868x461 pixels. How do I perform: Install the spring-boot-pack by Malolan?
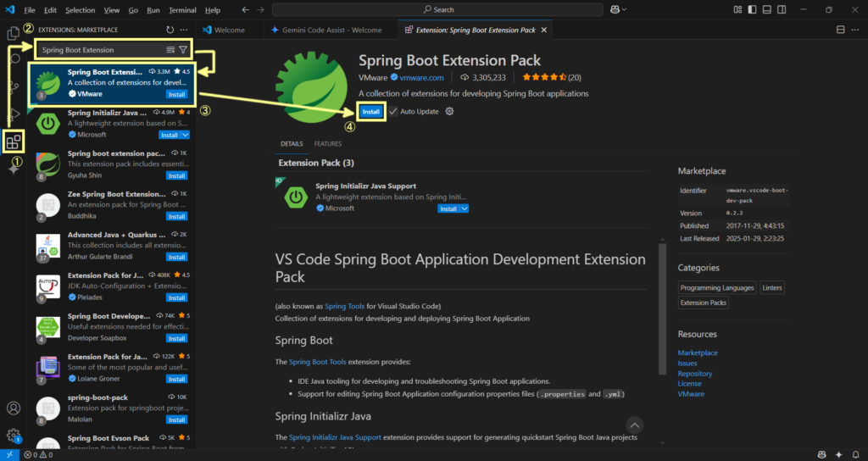(x=176, y=419)
